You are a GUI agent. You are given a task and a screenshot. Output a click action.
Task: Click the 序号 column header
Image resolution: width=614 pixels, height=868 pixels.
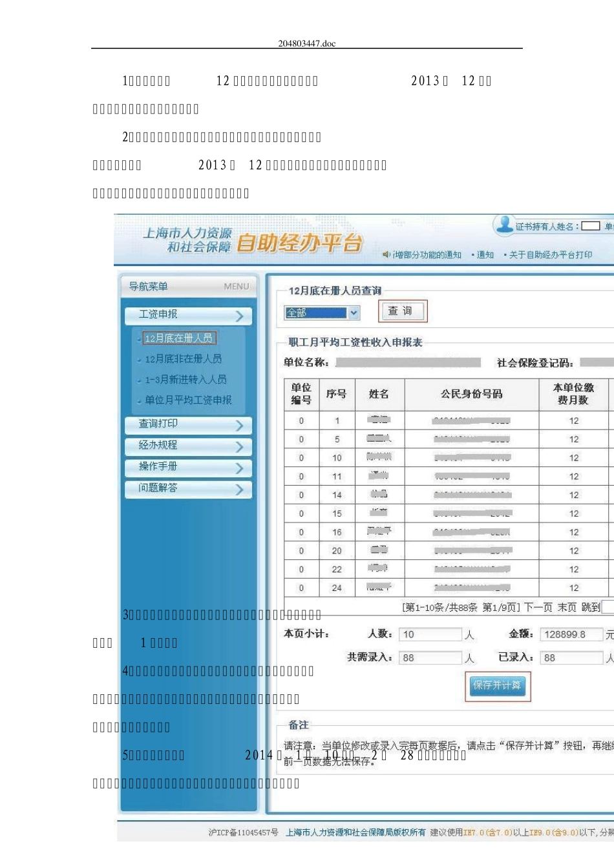[336, 394]
